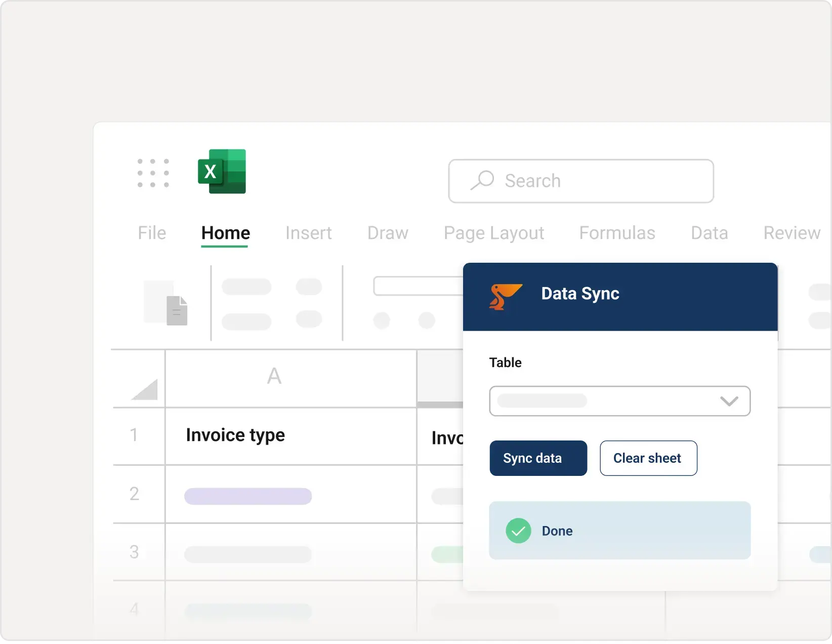This screenshot has width=832, height=644.
Task: Select the gray placeholder cell in row 3
Action: (x=248, y=554)
